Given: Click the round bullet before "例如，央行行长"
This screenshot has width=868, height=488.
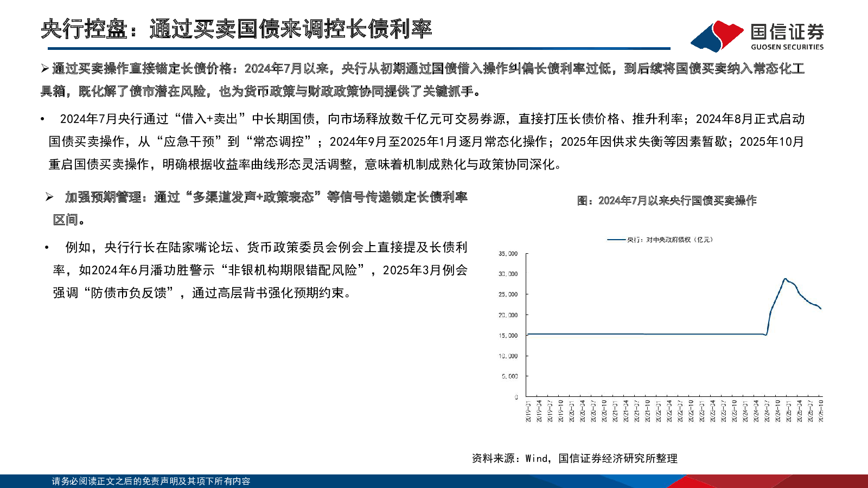Looking at the screenshot, I should 47,248.
